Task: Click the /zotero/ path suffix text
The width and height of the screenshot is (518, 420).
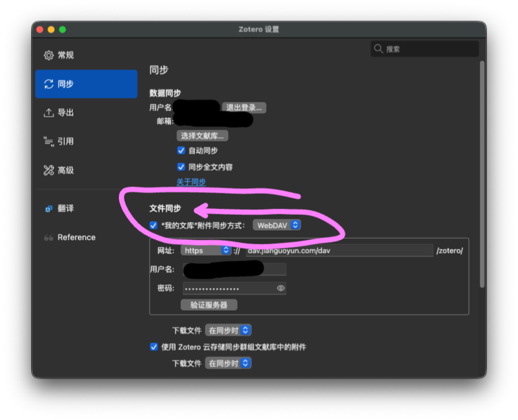Action: tap(450, 251)
